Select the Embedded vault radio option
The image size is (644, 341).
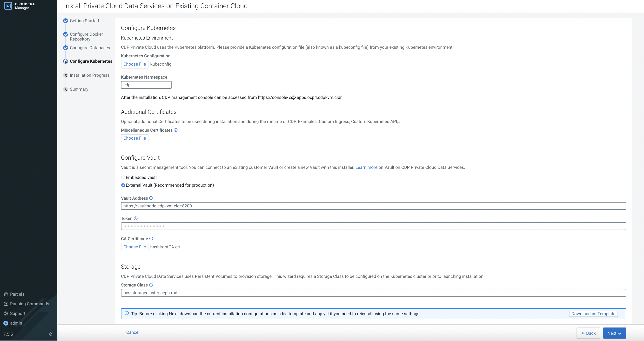tap(123, 177)
